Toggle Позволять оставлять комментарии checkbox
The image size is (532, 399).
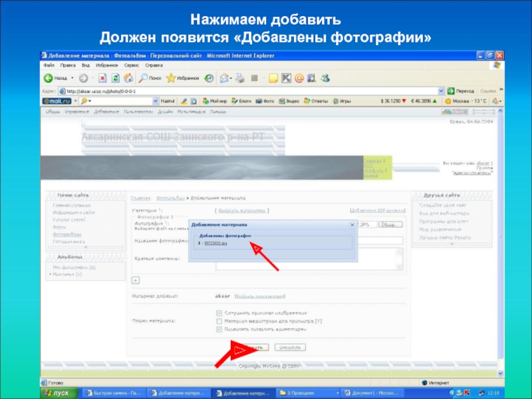click(x=219, y=329)
